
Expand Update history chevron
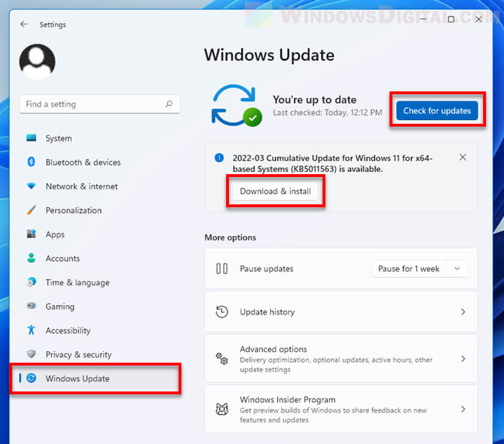(463, 312)
